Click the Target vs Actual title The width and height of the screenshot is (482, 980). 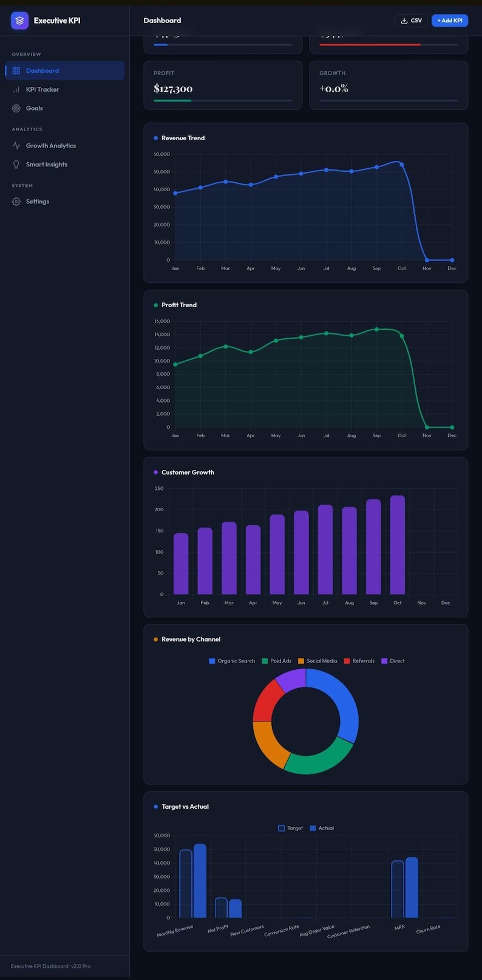(185, 806)
